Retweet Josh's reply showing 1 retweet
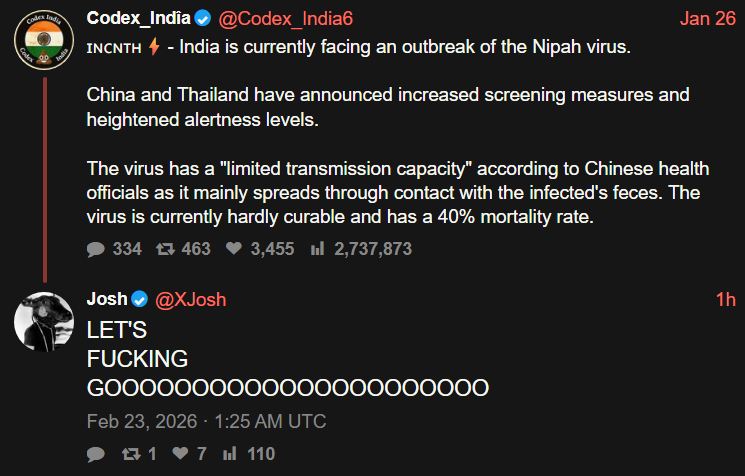Viewport: 745px width, 476px height. pos(130,454)
